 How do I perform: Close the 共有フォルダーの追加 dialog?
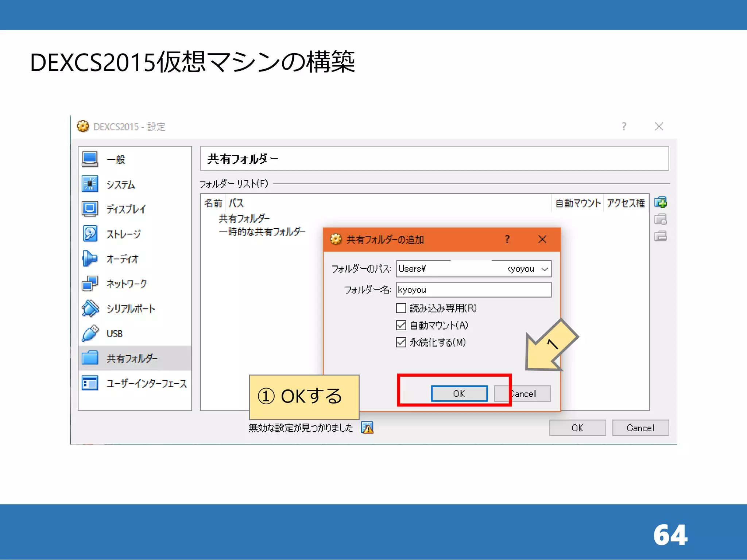point(542,239)
